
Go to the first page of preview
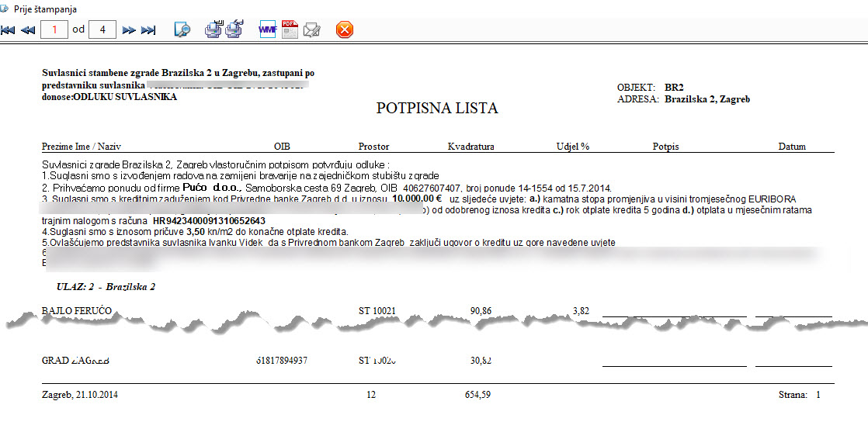pyautogui.click(x=8, y=29)
